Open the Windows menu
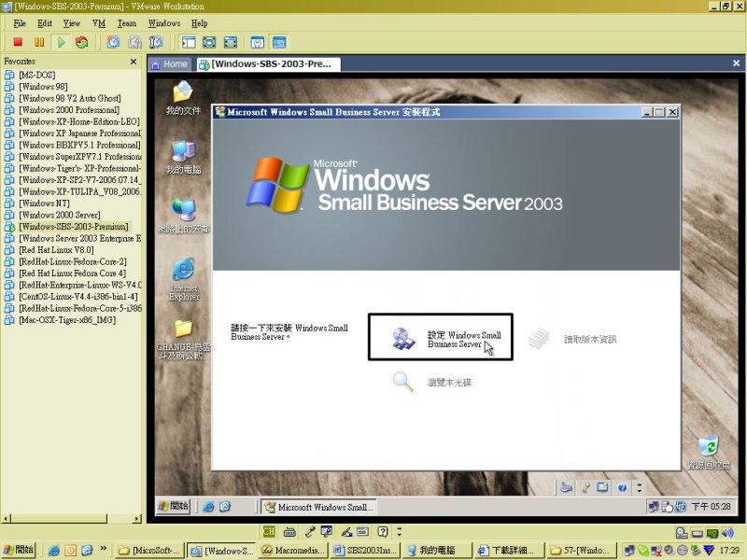747x560 pixels. coord(164,23)
